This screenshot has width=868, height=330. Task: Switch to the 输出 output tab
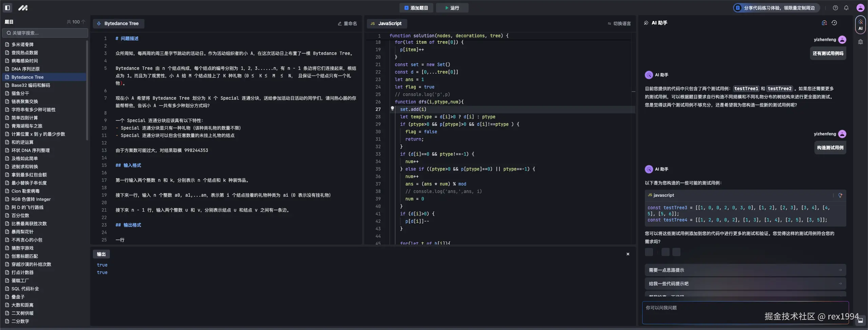pyautogui.click(x=101, y=254)
